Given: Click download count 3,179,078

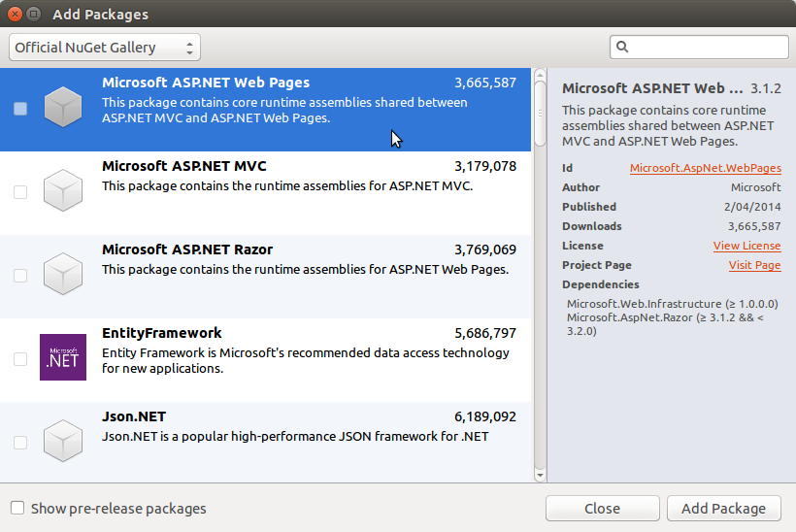Looking at the screenshot, I should click(485, 166).
